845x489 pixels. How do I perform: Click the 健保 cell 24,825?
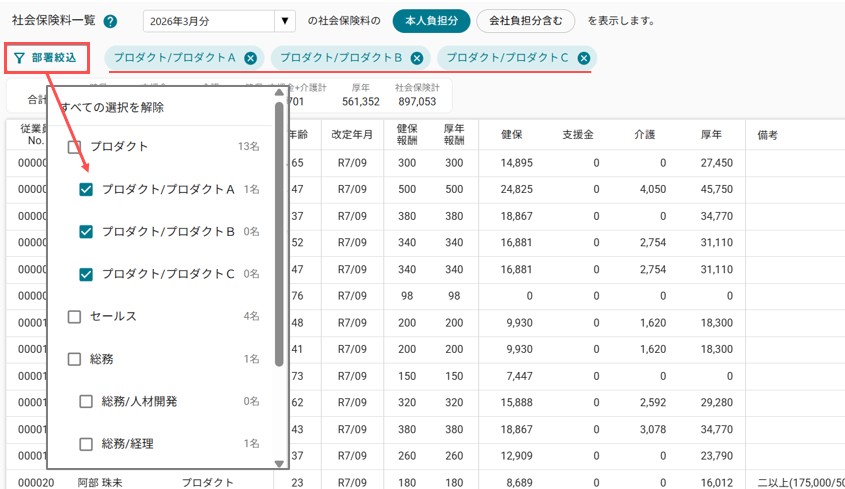[x=516, y=189]
